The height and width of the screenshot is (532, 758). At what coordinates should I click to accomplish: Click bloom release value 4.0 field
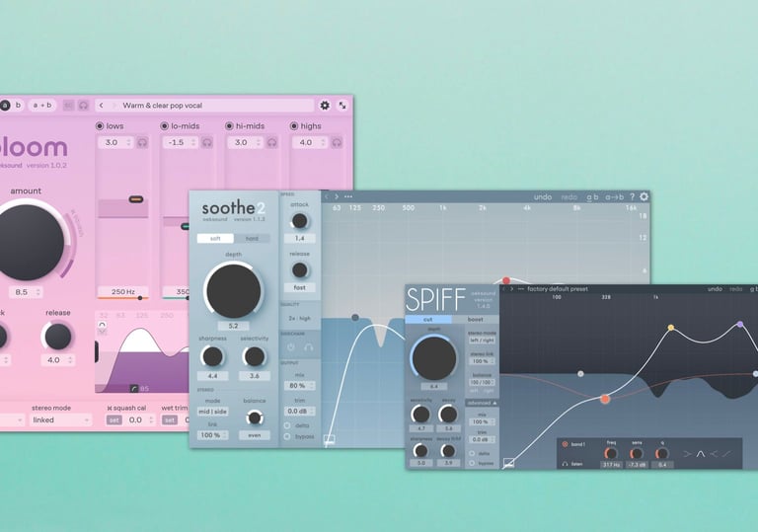tap(58, 360)
